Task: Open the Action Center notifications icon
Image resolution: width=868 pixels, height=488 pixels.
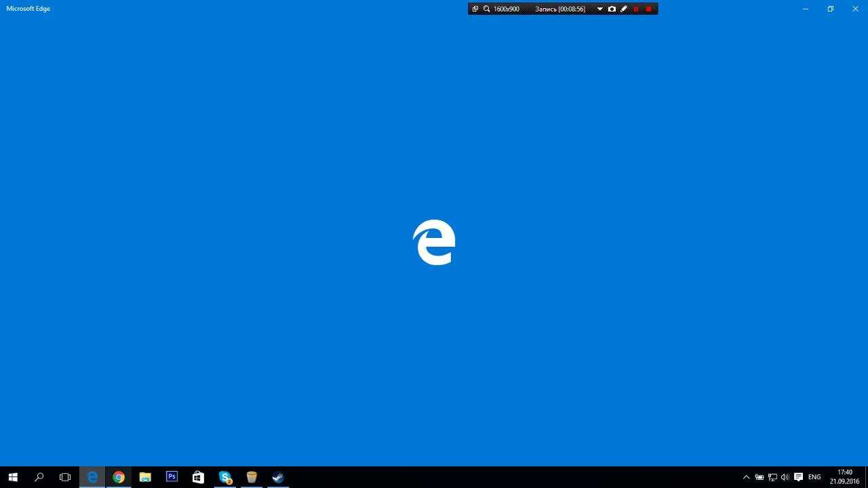Action: click(x=799, y=477)
